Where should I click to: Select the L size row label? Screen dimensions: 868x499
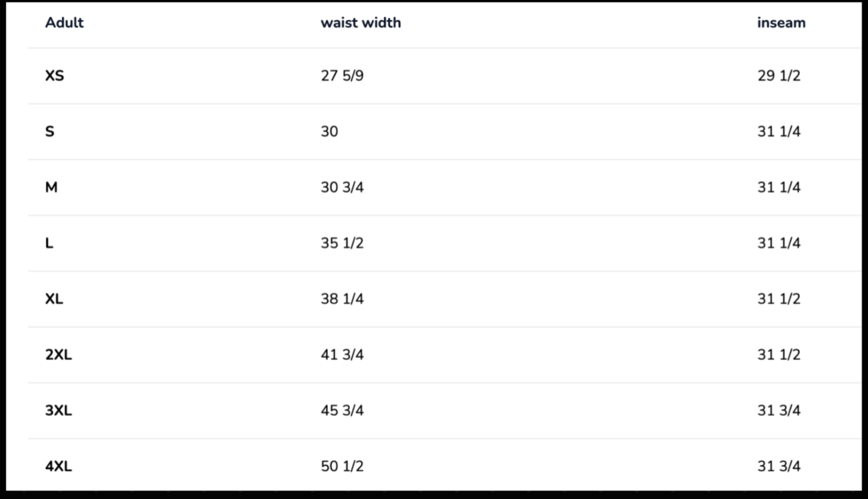point(49,243)
